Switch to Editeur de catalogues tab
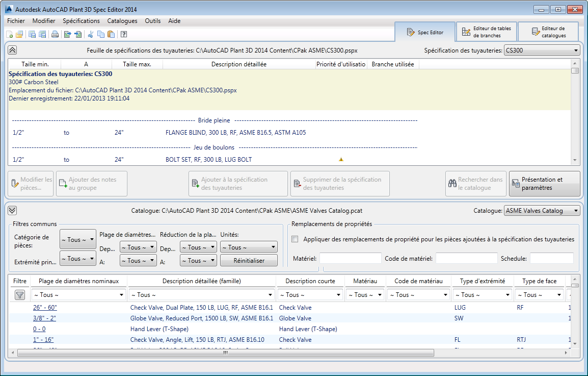Viewport: 588px width, 376px height. [549, 32]
